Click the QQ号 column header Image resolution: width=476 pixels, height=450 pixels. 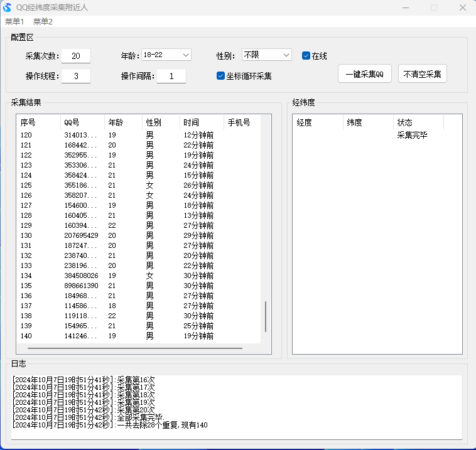(x=82, y=122)
